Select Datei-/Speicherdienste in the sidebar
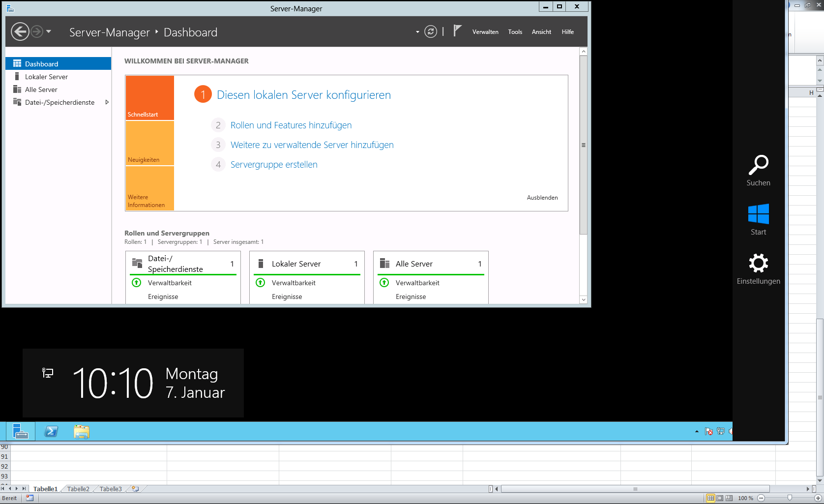Image resolution: width=824 pixels, height=504 pixels. pyautogui.click(x=59, y=102)
